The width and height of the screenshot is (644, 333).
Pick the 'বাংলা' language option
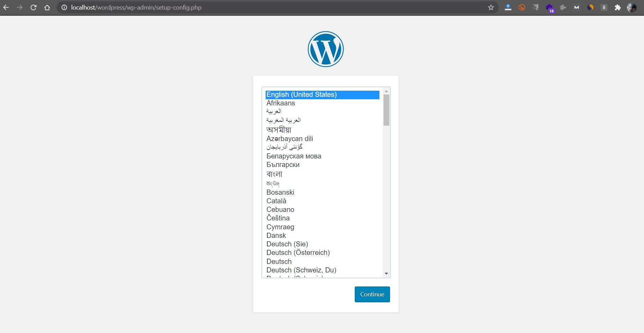coord(323,174)
